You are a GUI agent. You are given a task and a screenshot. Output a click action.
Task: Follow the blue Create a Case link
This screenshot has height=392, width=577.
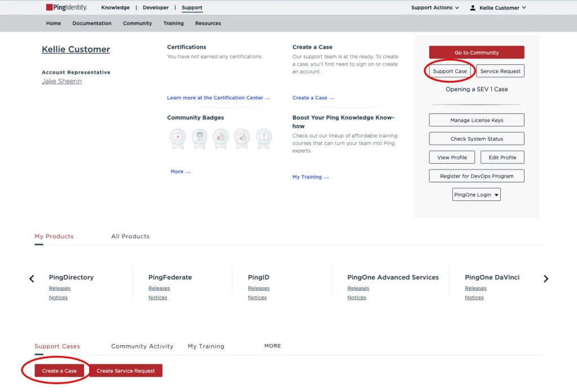click(x=313, y=98)
